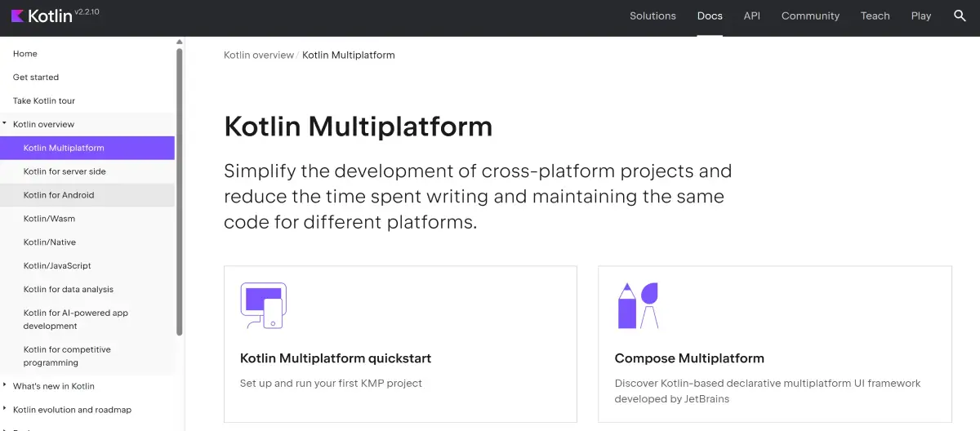Click the Kotlin logo in header
Screen dimensions: 980x431
click(x=41, y=16)
